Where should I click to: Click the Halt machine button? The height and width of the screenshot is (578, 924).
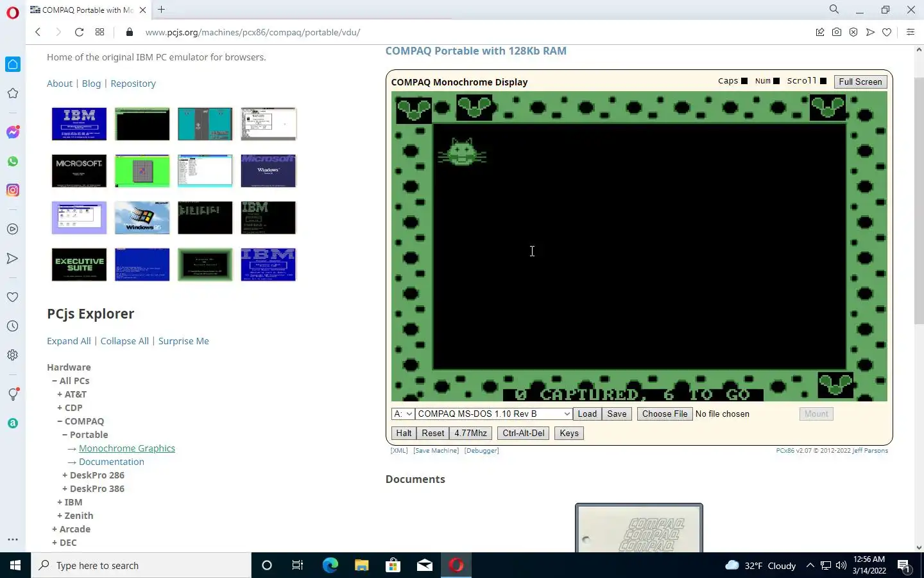click(404, 433)
